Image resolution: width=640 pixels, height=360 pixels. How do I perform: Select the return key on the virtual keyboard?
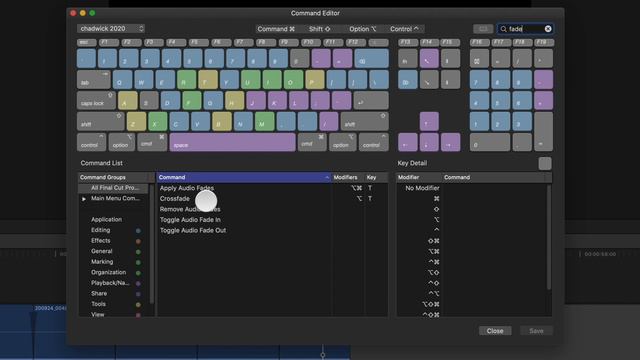pos(371,100)
